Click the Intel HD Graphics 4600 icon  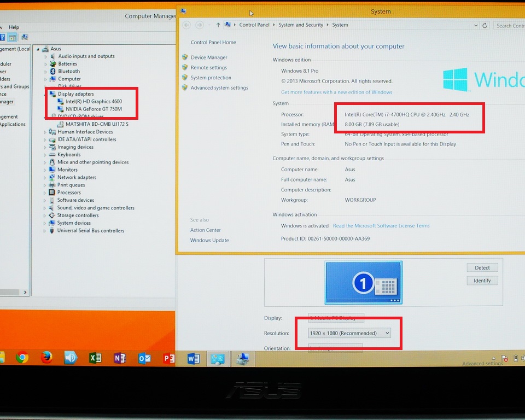click(x=61, y=101)
